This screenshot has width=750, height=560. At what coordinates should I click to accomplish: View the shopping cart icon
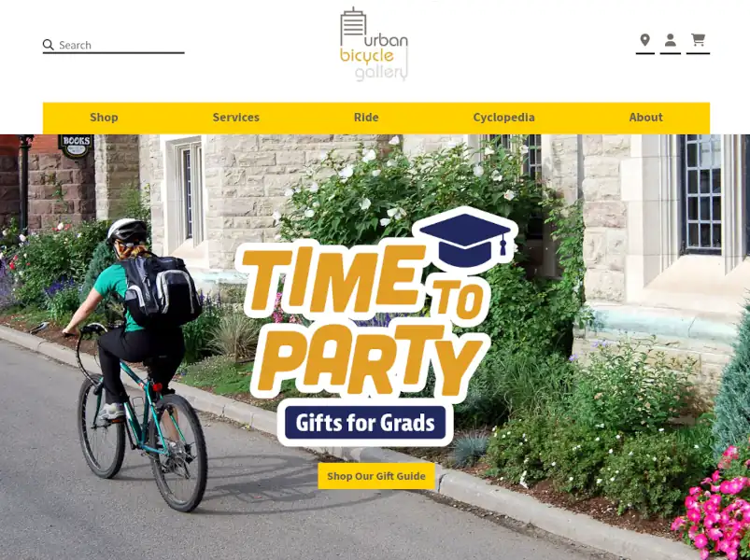point(698,39)
